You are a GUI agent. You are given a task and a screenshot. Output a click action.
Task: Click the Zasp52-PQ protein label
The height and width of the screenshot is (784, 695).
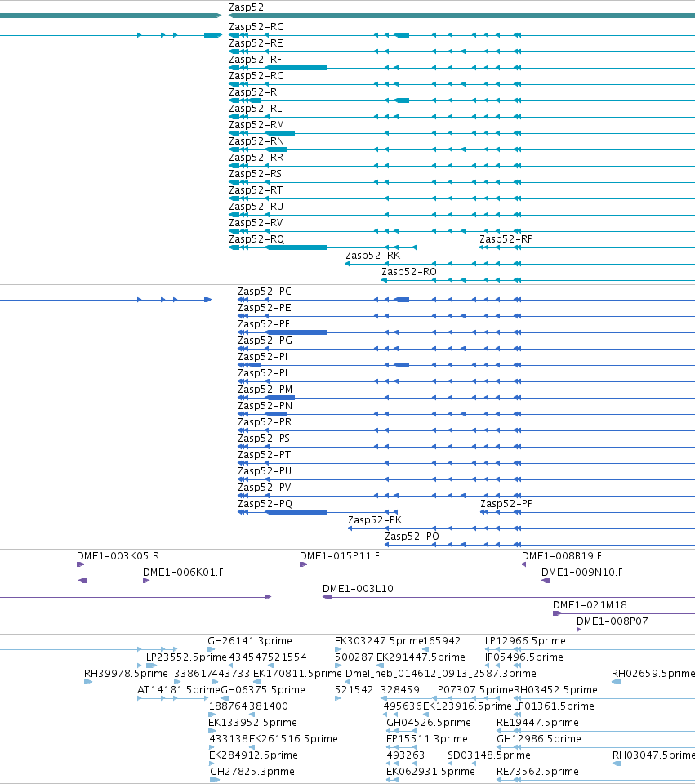(x=265, y=504)
